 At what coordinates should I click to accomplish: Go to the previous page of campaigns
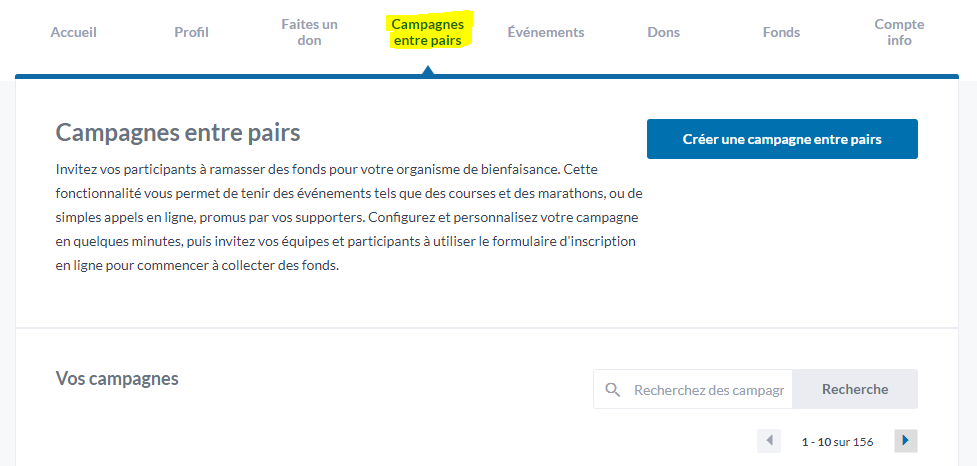click(769, 441)
